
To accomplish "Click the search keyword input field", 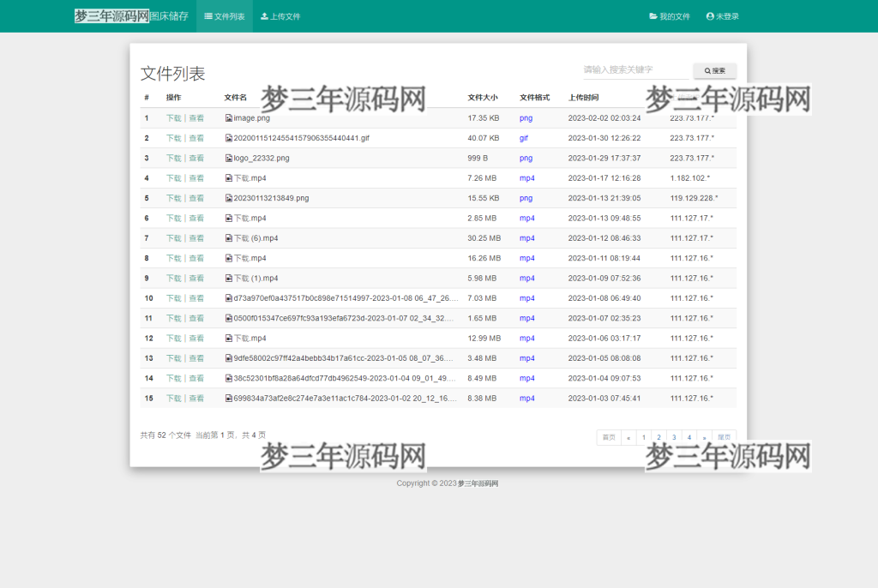I will 634,70.
